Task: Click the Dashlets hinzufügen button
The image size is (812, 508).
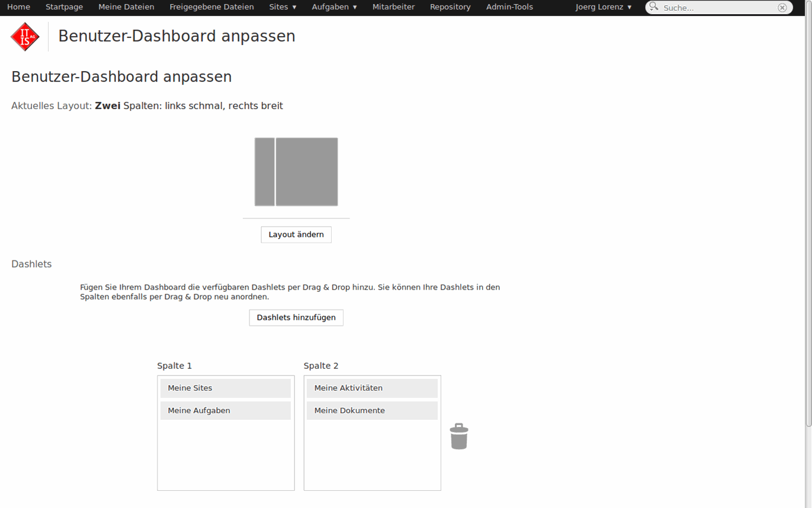Action: [x=296, y=317]
